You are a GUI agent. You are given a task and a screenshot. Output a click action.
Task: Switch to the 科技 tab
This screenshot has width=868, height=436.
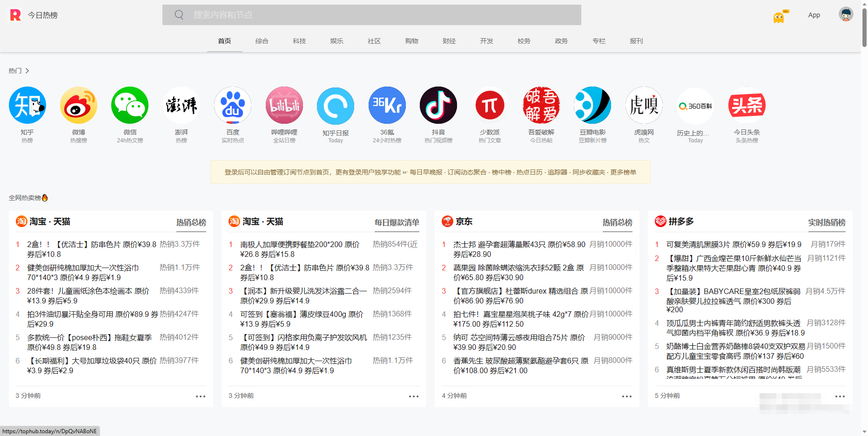(299, 41)
